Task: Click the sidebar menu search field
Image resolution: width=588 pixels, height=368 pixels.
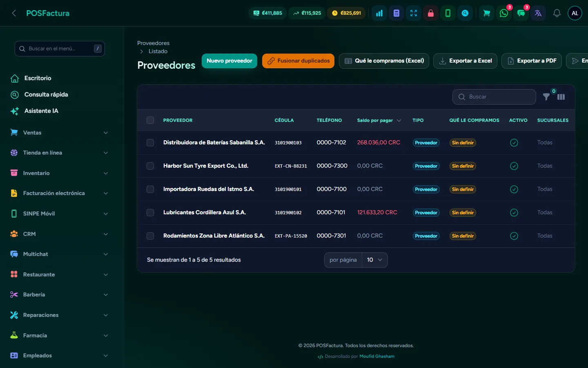Action: click(x=60, y=49)
